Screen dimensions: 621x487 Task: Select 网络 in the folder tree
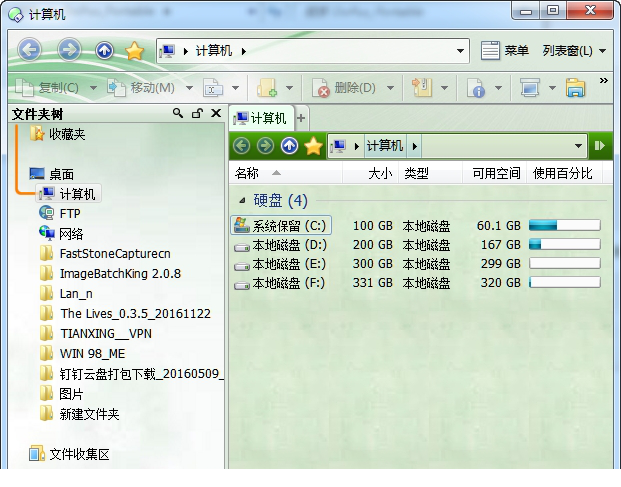(61, 234)
